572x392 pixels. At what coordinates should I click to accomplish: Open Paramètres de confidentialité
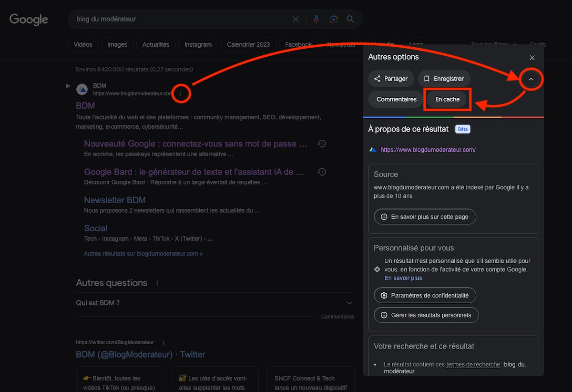click(425, 295)
